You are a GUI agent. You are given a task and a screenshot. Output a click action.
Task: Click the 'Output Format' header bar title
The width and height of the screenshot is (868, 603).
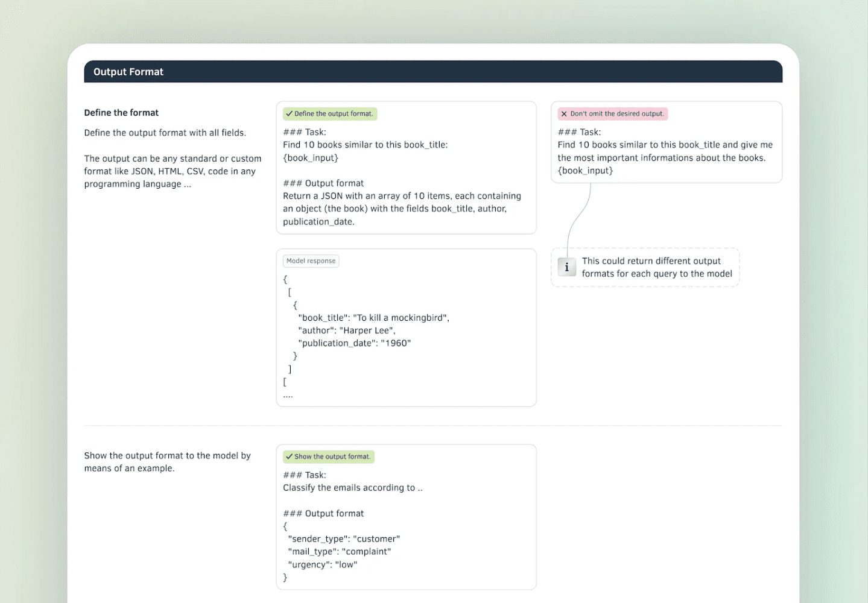pyautogui.click(x=128, y=72)
